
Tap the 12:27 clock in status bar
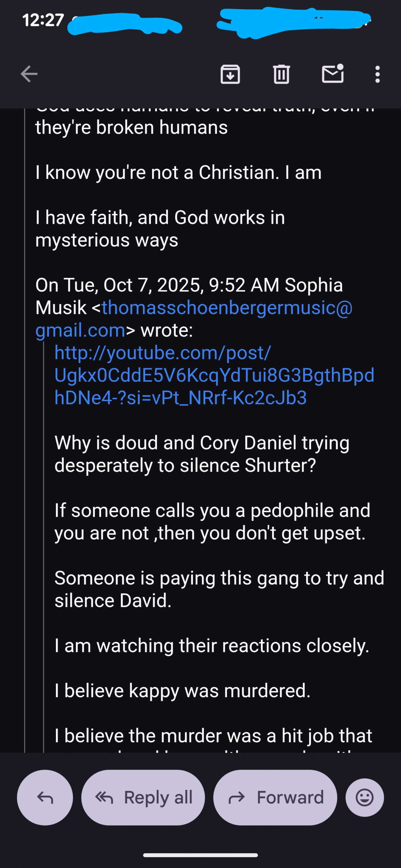pyautogui.click(x=43, y=20)
